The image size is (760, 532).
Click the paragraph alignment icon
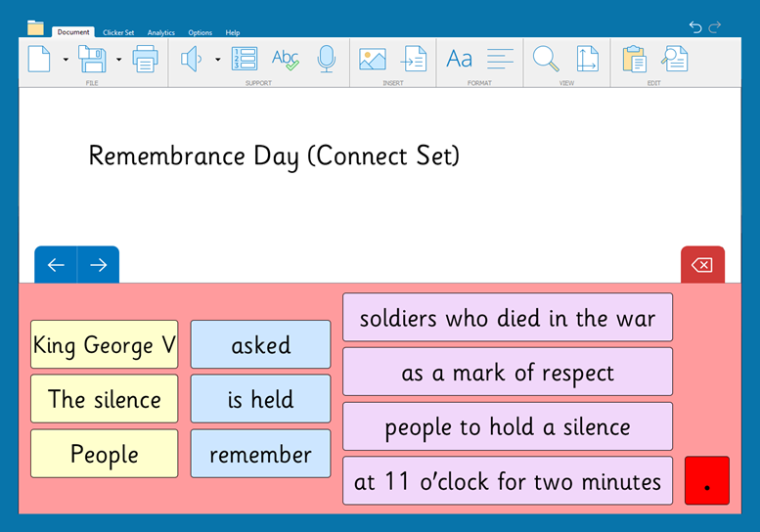coord(500,60)
